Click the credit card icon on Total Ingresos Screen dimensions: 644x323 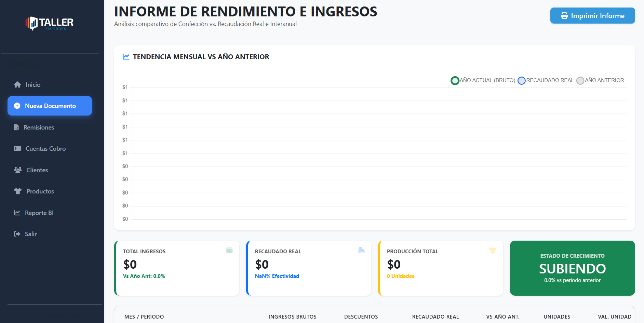pyautogui.click(x=230, y=250)
